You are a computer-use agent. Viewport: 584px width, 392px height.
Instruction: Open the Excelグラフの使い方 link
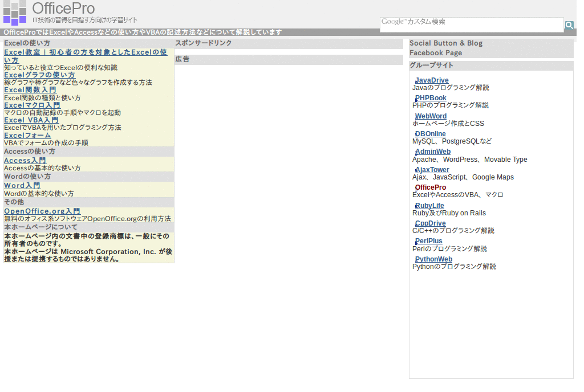(39, 75)
